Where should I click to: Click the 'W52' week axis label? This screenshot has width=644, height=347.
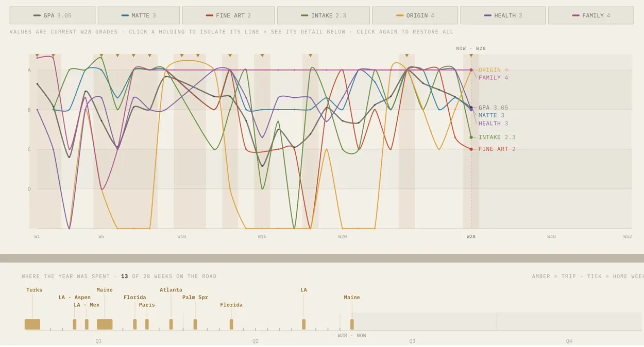[628, 237]
